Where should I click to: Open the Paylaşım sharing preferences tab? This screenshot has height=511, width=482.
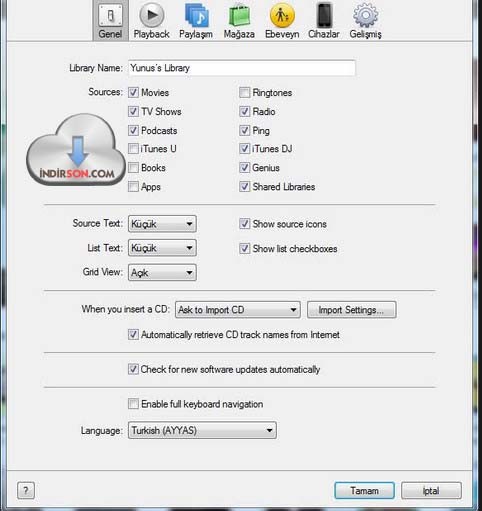click(196, 21)
